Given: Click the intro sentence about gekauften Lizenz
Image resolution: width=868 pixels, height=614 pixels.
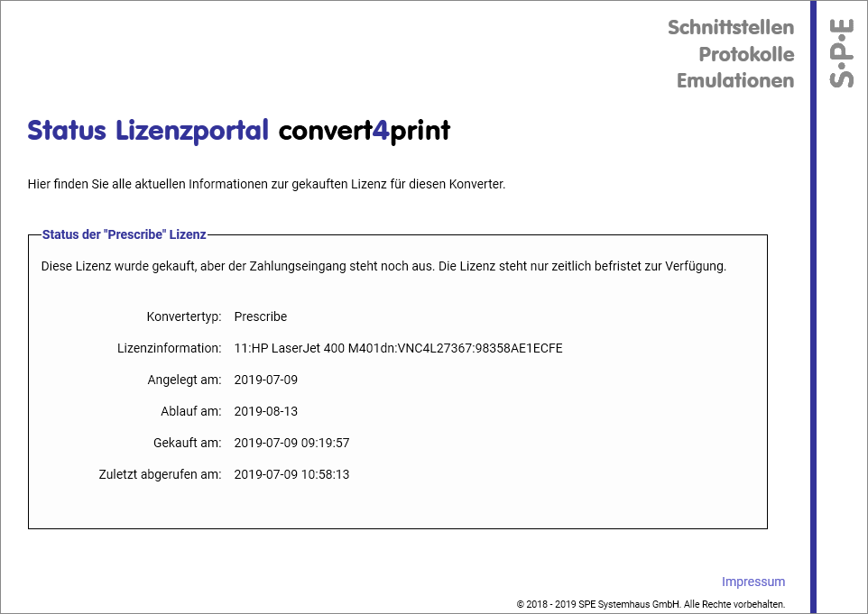Looking at the screenshot, I should [x=266, y=185].
